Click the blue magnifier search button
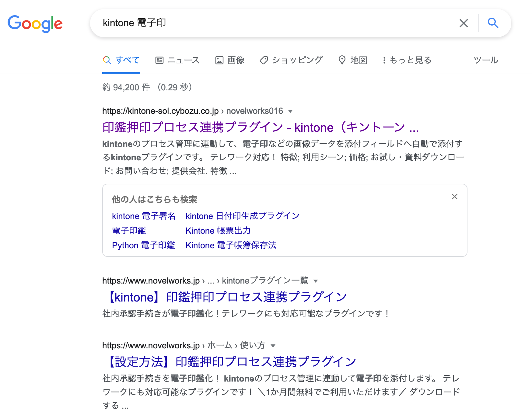Image resolution: width=532 pixels, height=415 pixels. tap(493, 23)
